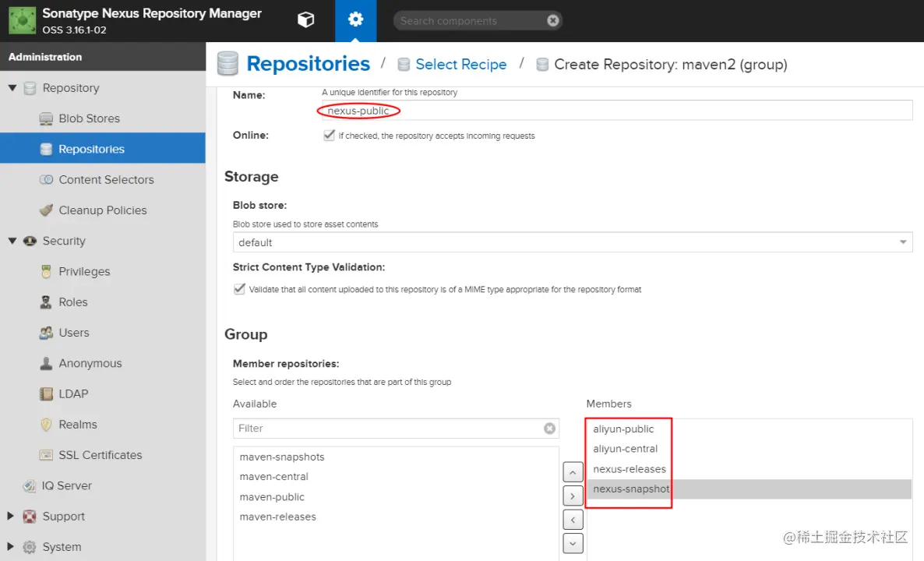Click the Sonatype Nexus logo icon
This screenshot has width=924, height=561.
point(22,20)
